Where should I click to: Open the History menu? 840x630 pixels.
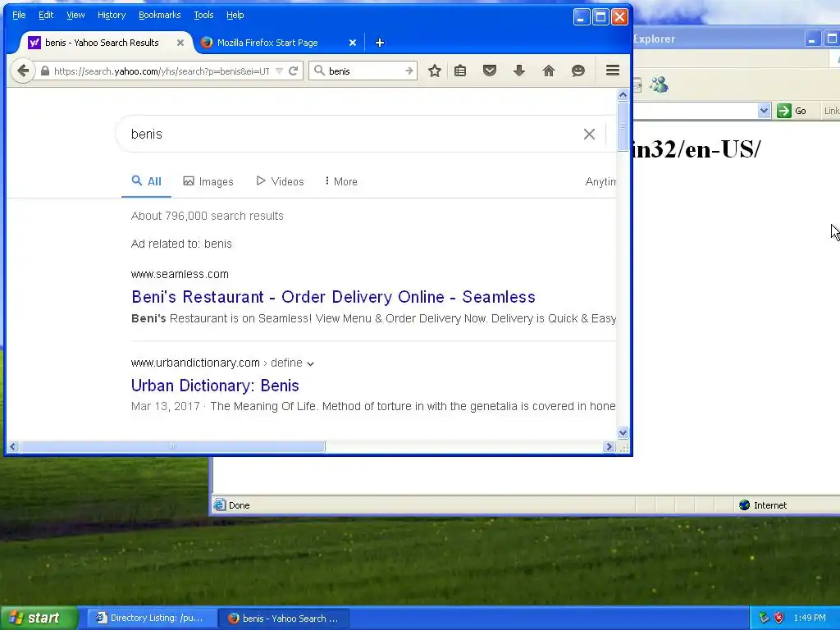pyautogui.click(x=112, y=15)
